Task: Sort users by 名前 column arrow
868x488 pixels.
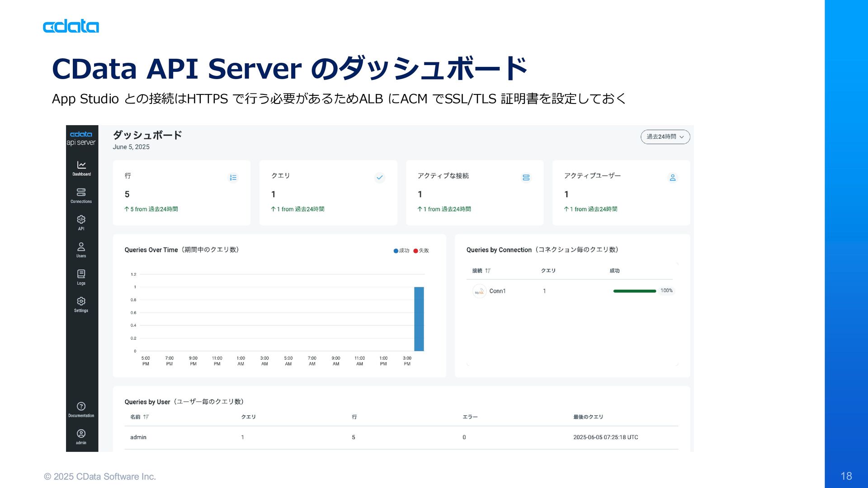Action: tap(146, 417)
